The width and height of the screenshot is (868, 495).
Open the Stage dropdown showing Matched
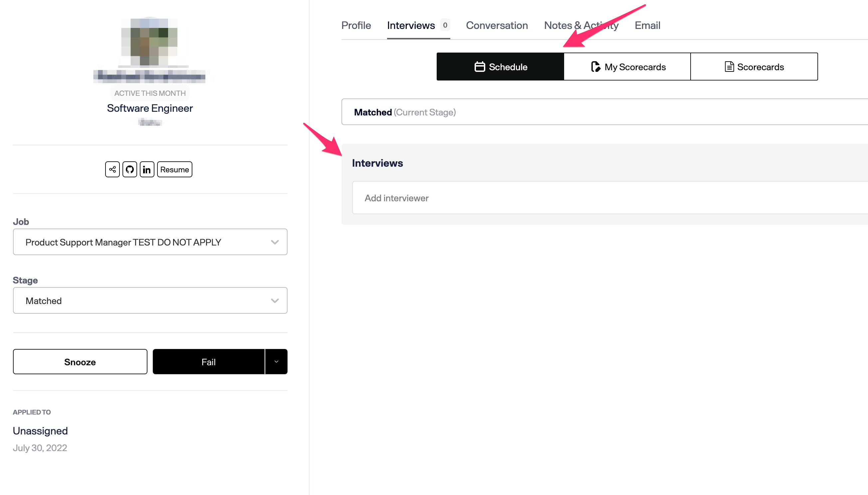[x=150, y=300]
